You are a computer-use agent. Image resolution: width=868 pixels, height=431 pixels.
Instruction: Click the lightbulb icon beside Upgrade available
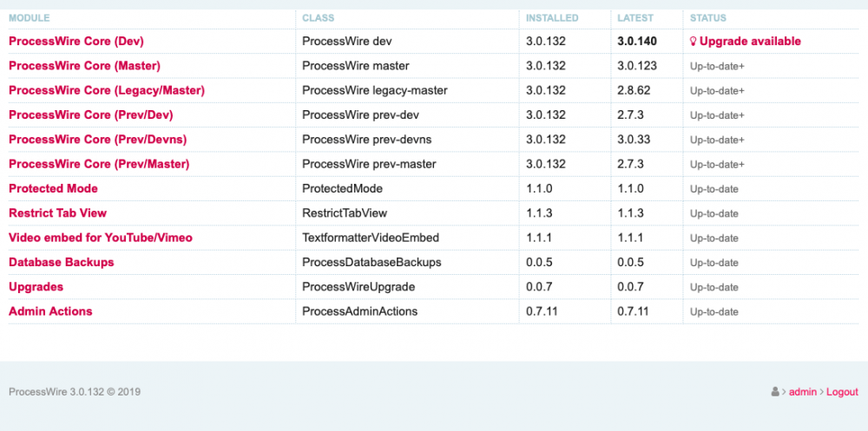coord(694,42)
